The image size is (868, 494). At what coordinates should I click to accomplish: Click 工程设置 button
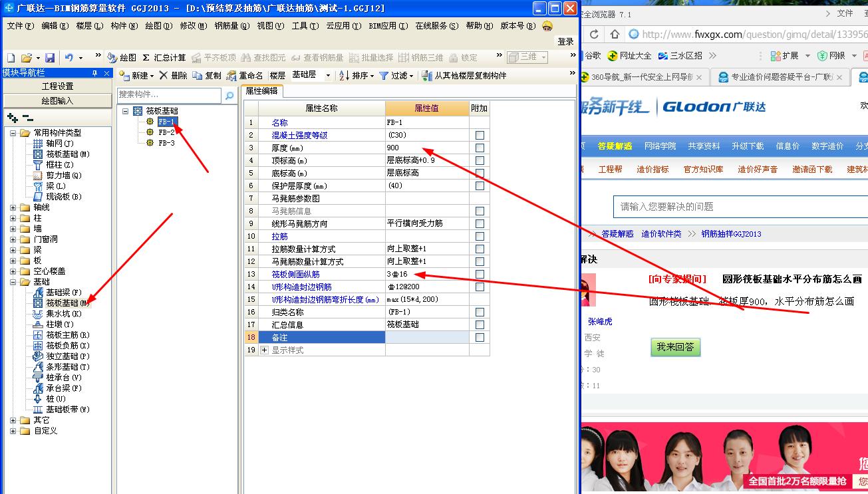pos(57,86)
